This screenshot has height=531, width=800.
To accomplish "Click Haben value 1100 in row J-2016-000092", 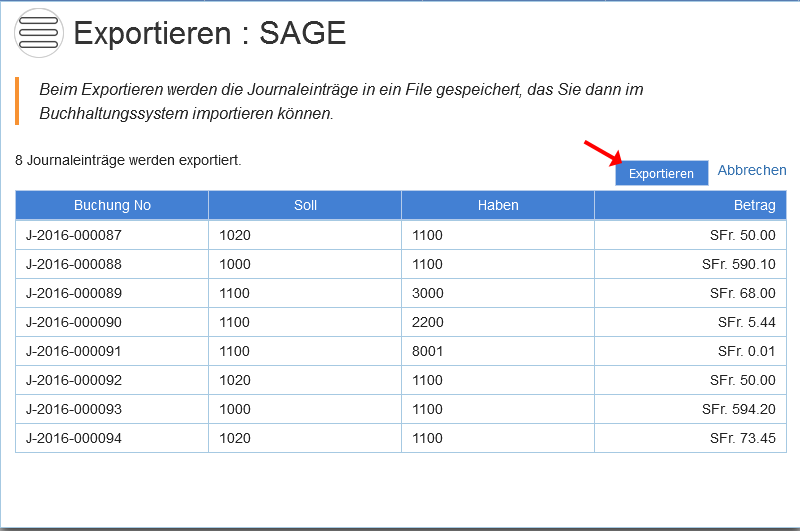I will tap(427, 381).
